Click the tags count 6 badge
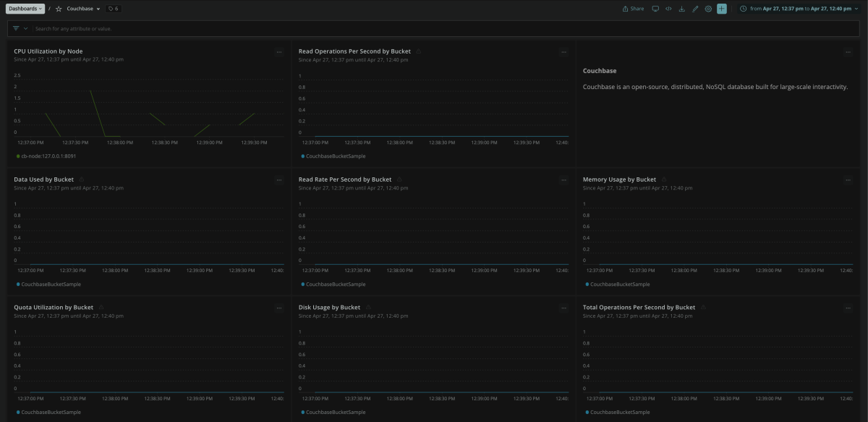868x422 pixels. tap(113, 9)
